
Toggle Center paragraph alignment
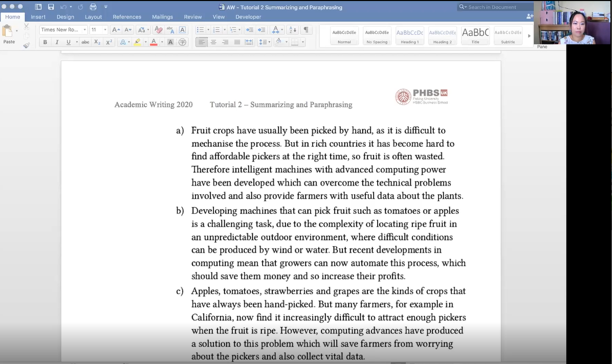[x=213, y=42]
